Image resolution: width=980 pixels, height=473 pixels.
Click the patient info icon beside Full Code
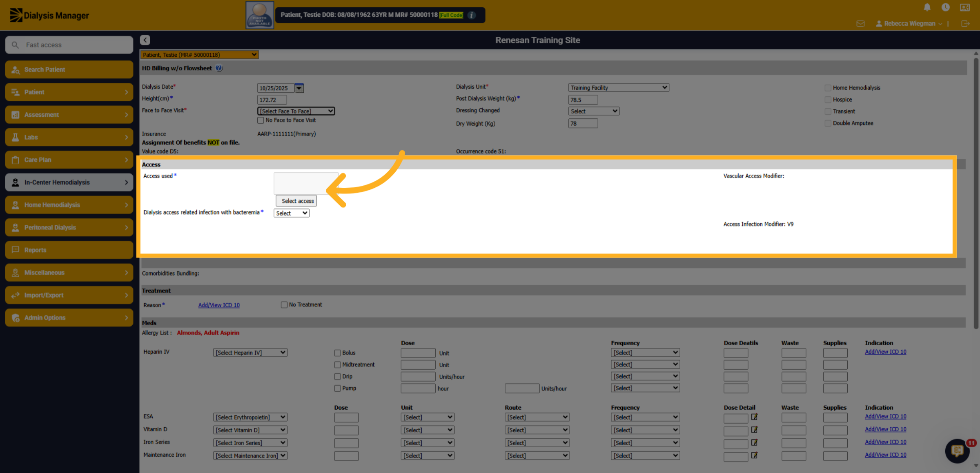472,15
